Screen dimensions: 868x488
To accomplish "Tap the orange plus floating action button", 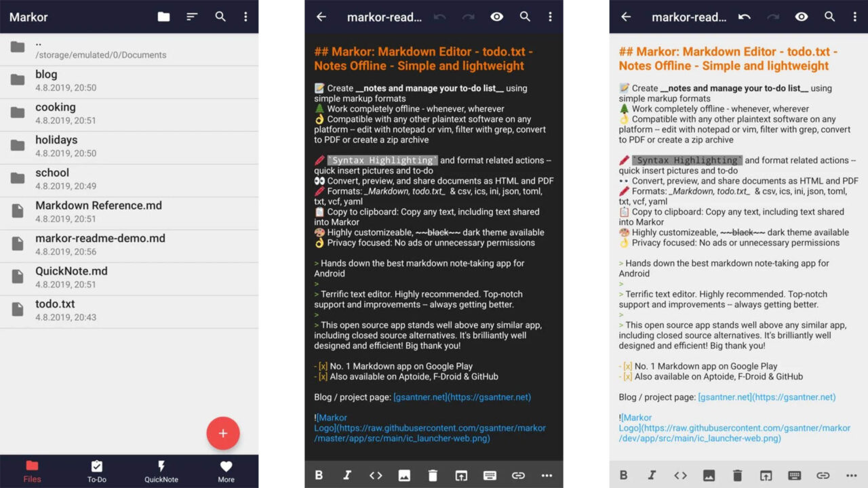I will click(224, 433).
